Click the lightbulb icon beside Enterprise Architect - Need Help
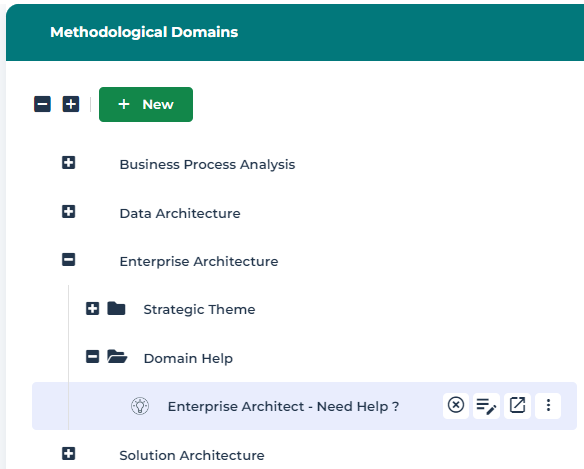This screenshot has height=469, width=584. (x=140, y=406)
